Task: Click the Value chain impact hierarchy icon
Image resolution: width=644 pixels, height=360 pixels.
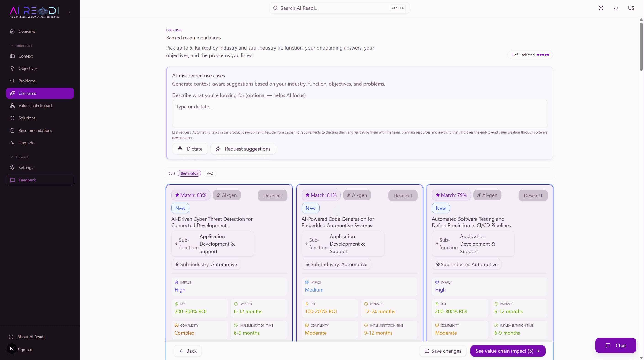Action: (12, 106)
